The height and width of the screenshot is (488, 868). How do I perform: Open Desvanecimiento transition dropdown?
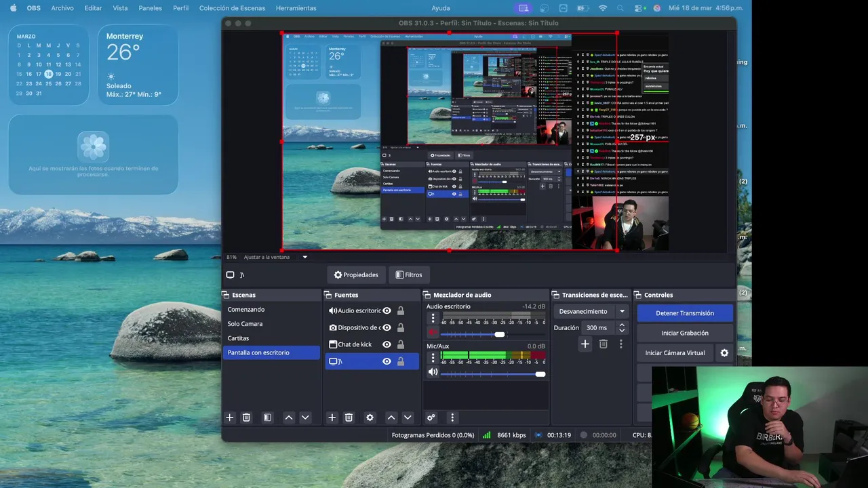click(592, 312)
